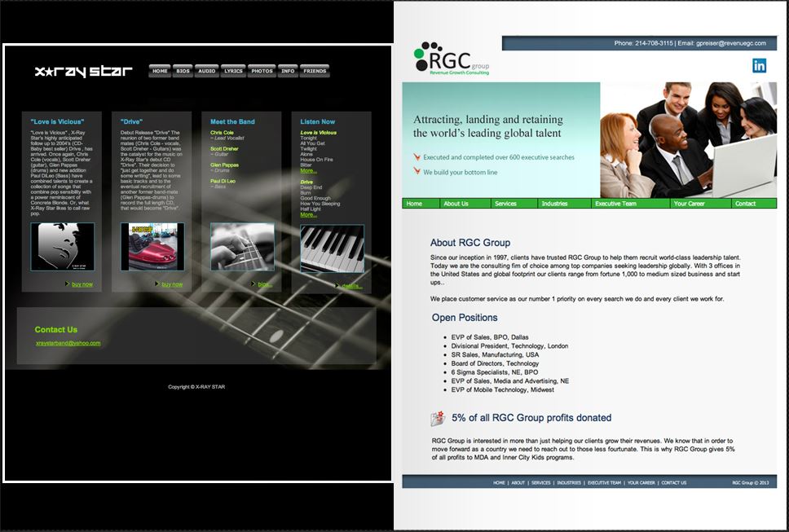Click the gpreiser@revenuegc.com email address
Image resolution: width=789 pixels, height=532 pixels.
click(731, 43)
